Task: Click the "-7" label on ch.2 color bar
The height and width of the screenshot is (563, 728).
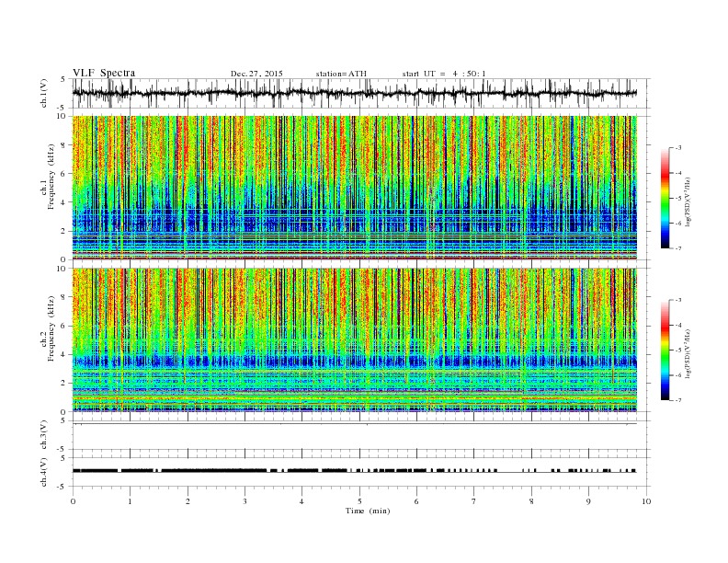Action: 678,400
